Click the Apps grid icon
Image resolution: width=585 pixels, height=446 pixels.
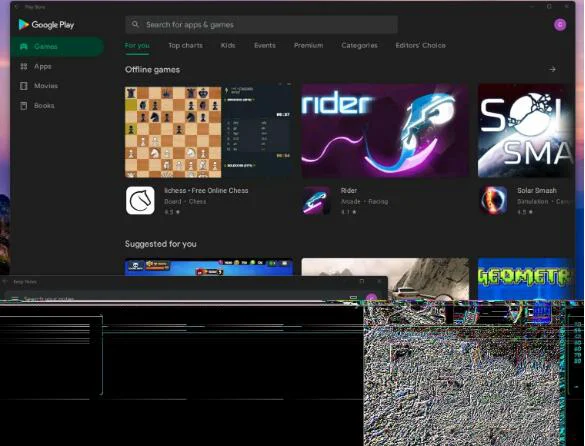tap(24, 66)
